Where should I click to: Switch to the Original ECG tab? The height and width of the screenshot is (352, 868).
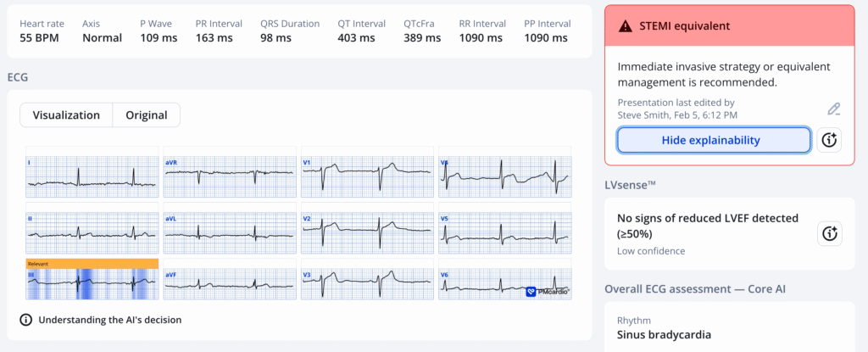click(146, 115)
